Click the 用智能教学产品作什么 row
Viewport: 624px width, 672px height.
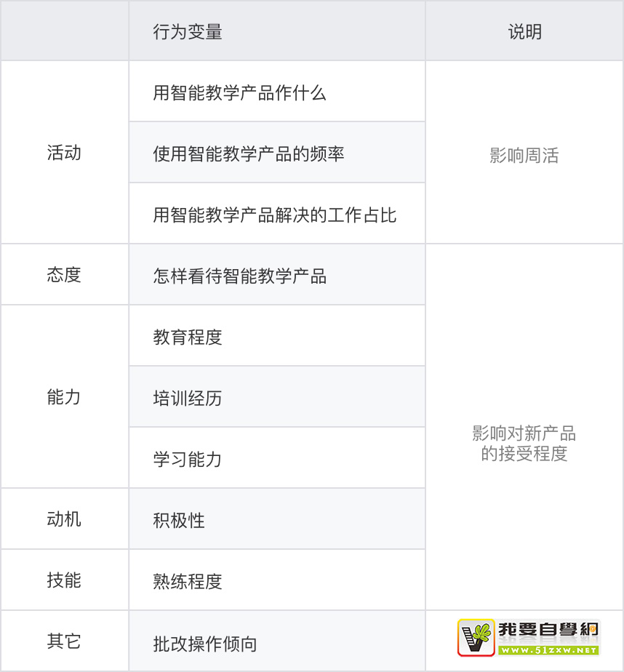coord(239,93)
